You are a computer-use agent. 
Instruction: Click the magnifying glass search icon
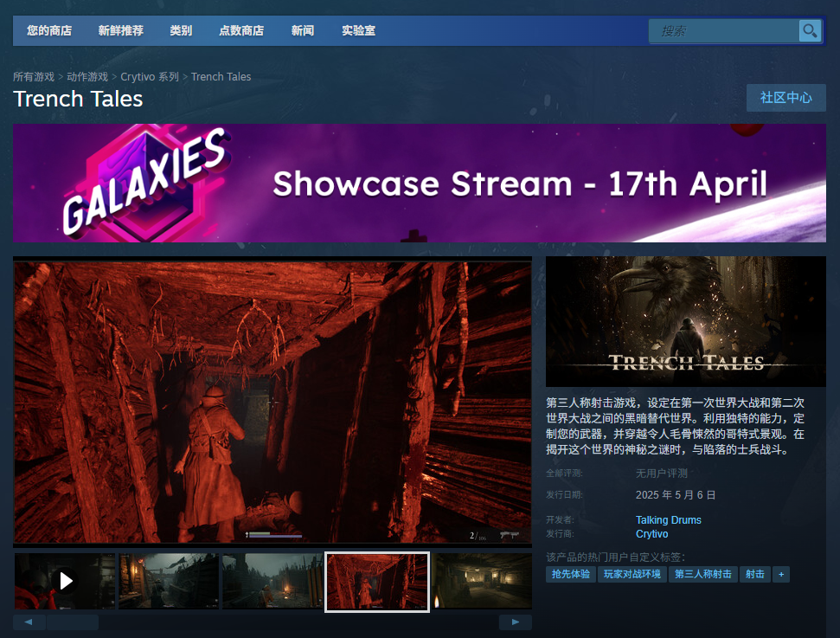[810, 31]
